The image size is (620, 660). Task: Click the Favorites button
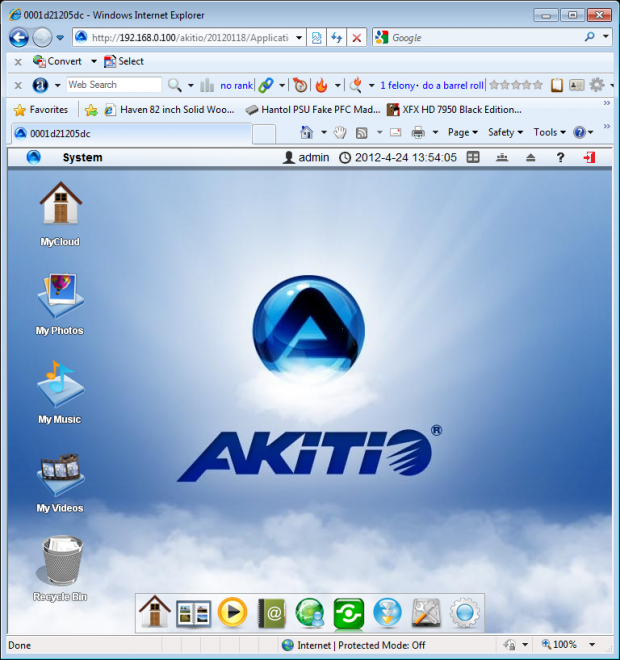coord(40,110)
